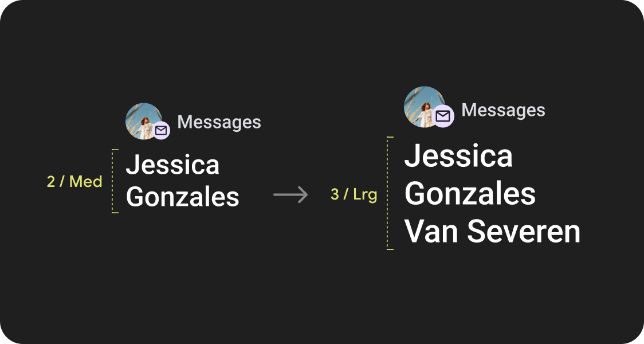
Task: Click the Messages label beside the smaller avatar
Action: point(219,122)
